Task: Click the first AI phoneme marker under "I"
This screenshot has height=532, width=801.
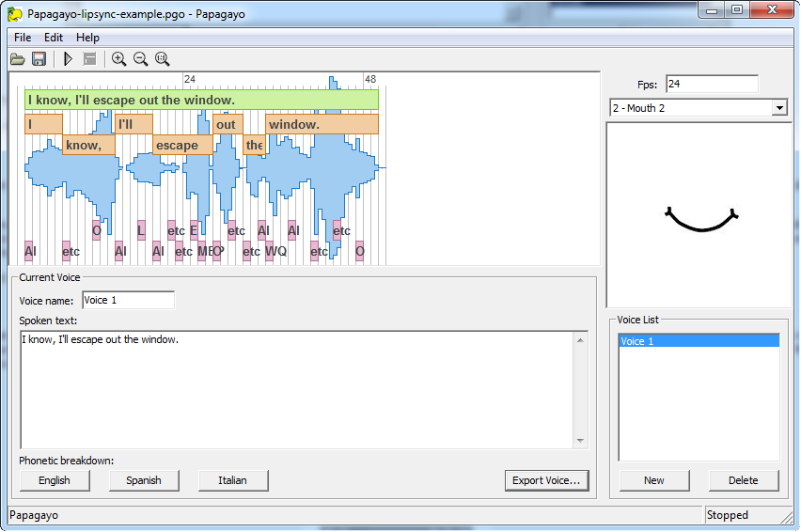Action: pos(29,251)
